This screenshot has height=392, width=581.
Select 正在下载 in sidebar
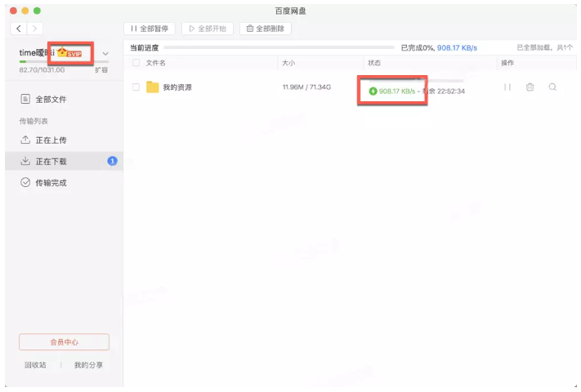pyautogui.click(x=64, y=161)
